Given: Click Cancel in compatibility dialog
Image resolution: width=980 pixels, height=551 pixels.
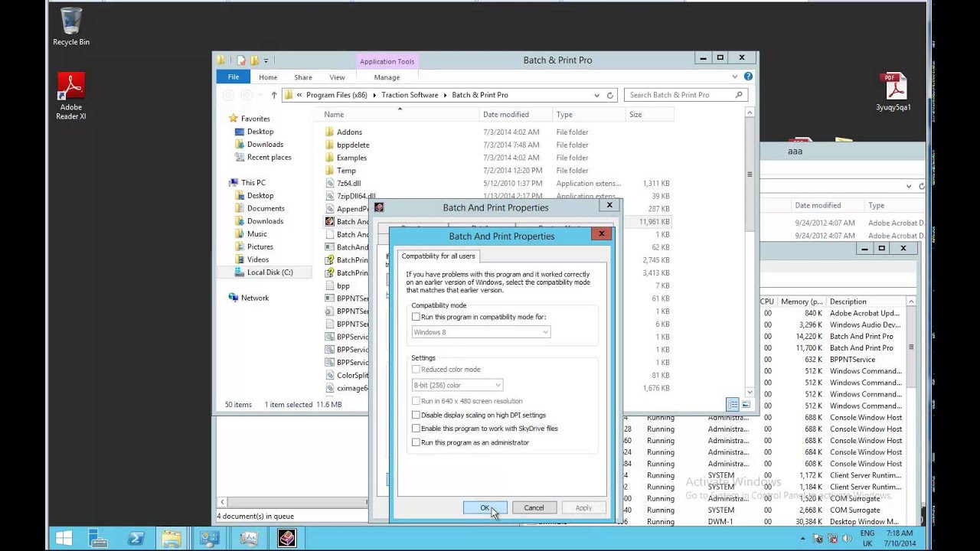Looking at the screenshot, I should (534, 507).
